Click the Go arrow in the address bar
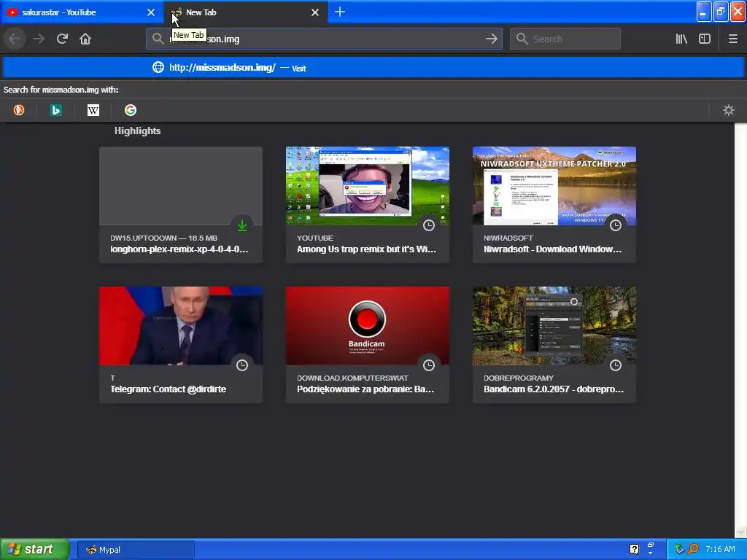 click(491, 39)
